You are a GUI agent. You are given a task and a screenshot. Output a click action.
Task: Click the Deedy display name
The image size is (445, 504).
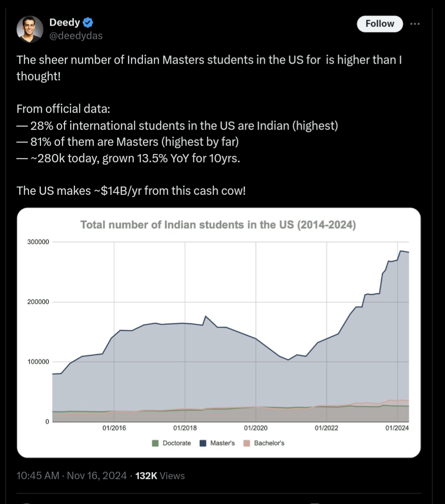[65, 22]
